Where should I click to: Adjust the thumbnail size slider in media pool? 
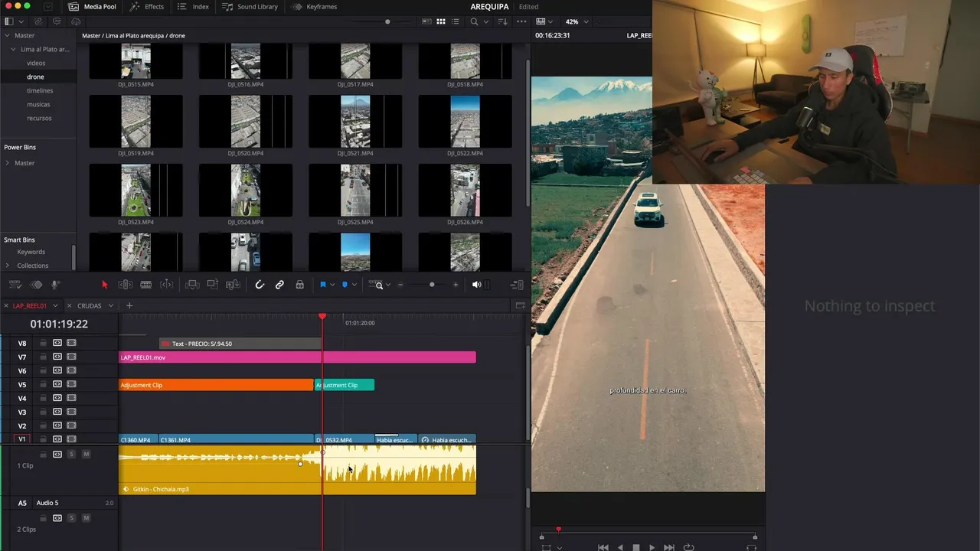tap(387, 21)
